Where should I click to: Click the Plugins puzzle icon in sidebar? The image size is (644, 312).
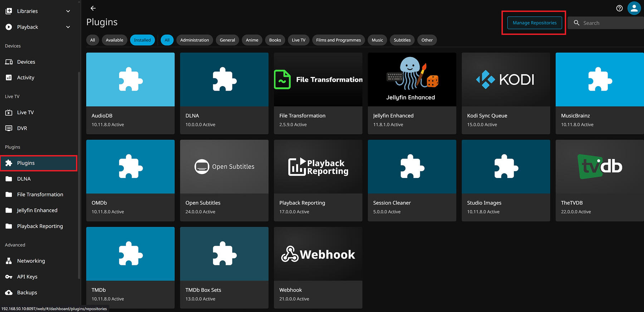9,163
